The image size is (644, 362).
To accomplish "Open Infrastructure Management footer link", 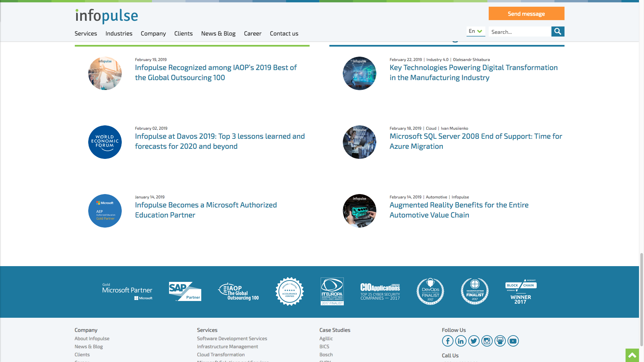I will click(x=227, y=347).
